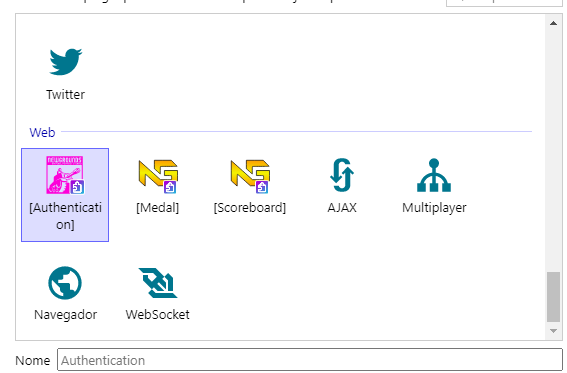The height and width of the screenshot is (373, 567).
Task: Select the AJAX arrows icon
Action: pos(342,175)
